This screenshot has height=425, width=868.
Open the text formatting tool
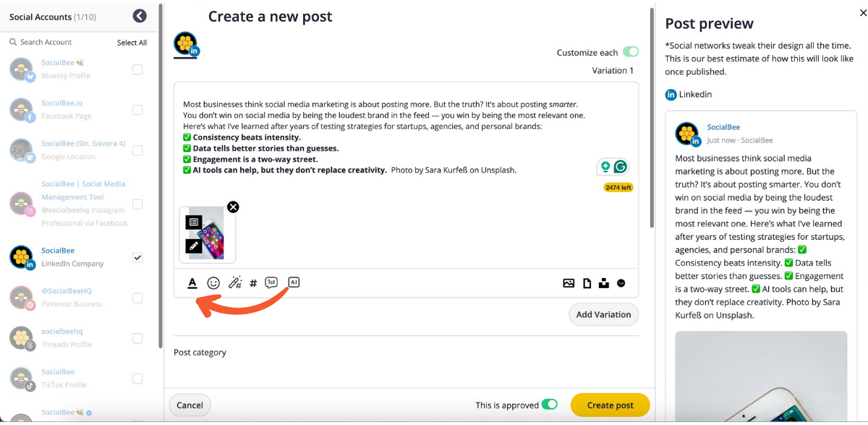(x=192, y=283)
